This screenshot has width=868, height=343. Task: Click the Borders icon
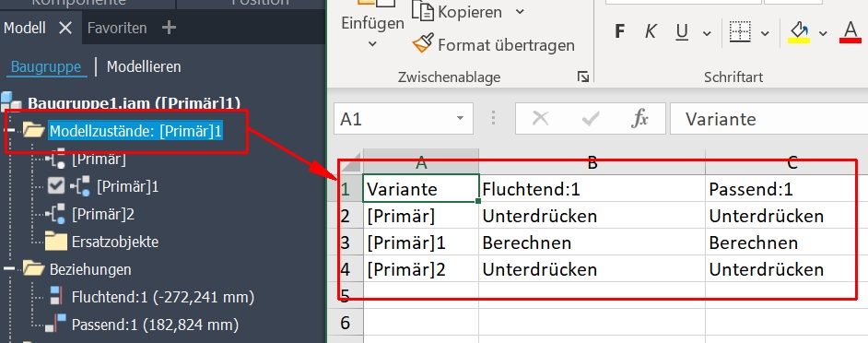click(x=740, y=32)
